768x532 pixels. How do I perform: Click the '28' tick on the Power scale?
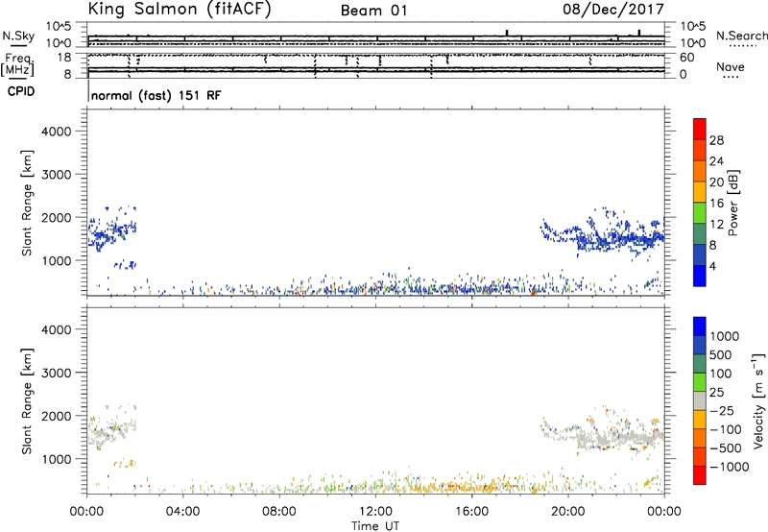pos(716,140)
